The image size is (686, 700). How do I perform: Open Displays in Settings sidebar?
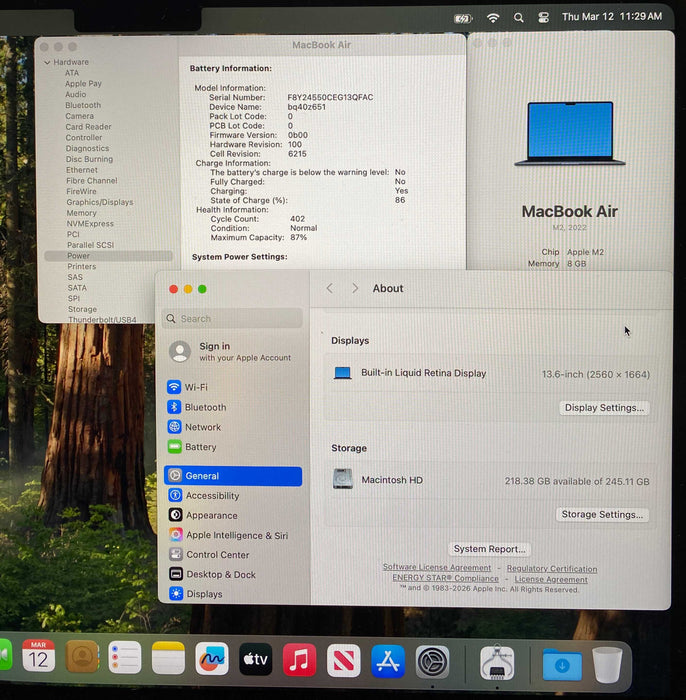233,594
